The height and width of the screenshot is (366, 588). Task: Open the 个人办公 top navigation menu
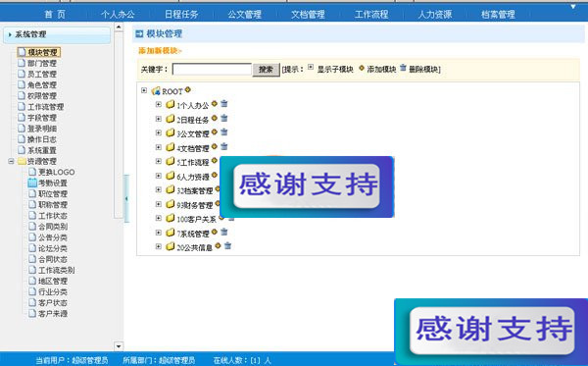[118, 15]
